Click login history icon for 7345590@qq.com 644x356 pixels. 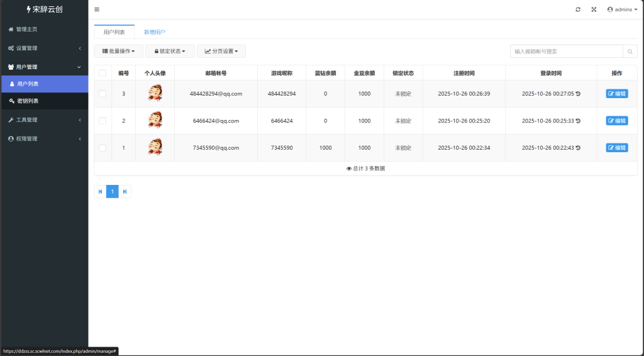coord(578,148)
